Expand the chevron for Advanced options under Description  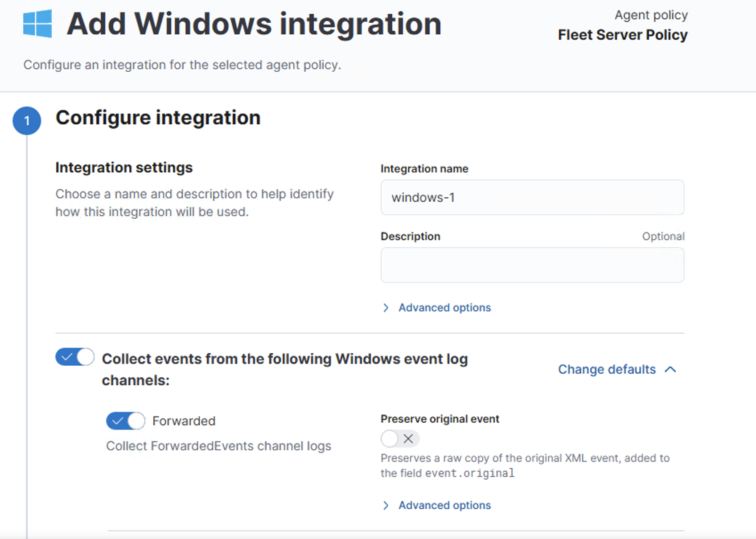click(x=386, y=308)
